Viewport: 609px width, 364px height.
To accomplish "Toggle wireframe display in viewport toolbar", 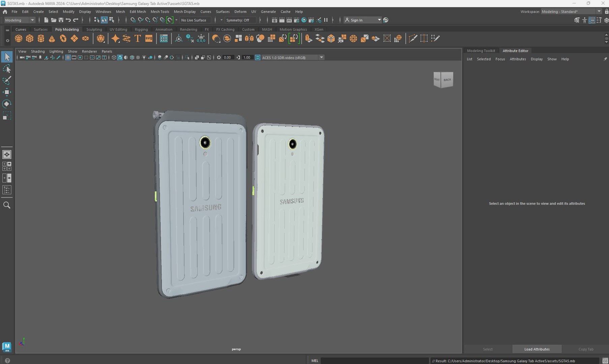I will [x=114, y=57].
